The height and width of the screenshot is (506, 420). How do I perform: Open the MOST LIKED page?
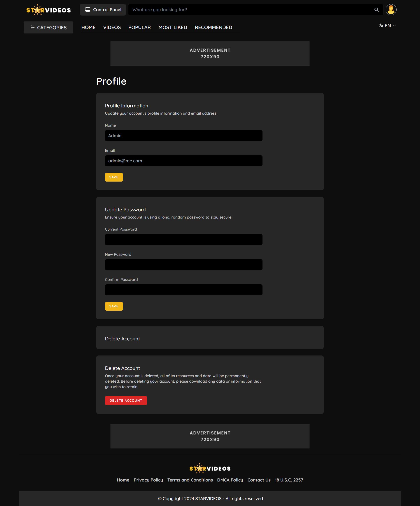pyautogui.click(x=173, y=28)
